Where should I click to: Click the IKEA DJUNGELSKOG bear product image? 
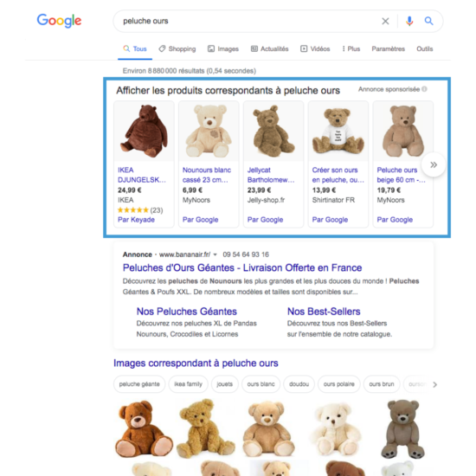(x=144, y=132)
